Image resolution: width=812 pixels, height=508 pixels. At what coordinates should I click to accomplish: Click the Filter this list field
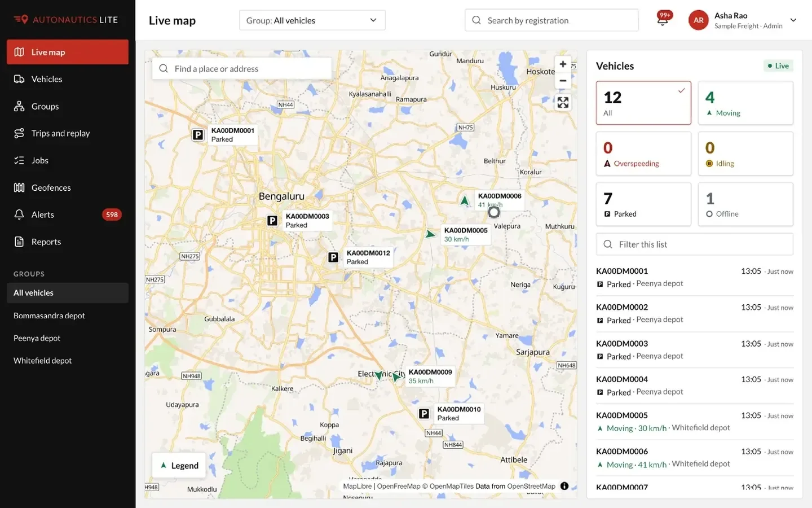(x=695, y=244)
